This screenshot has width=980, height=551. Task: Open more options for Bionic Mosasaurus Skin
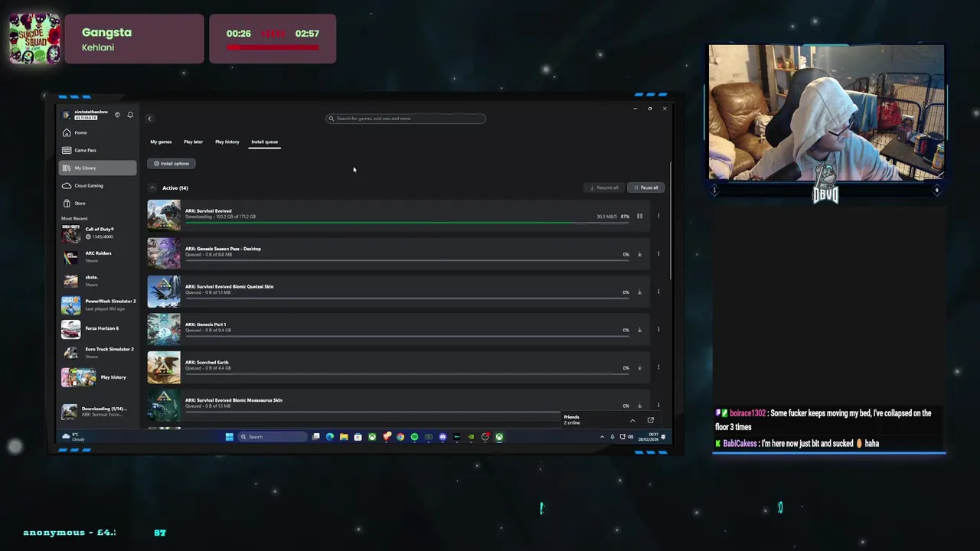tap(658, 405)
